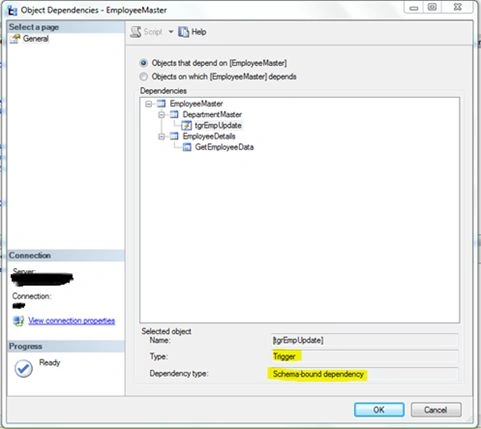Click the 'Server:' label
Image resolution: width=481 pixels, height=429 pixels.
[x=24, y=271]
